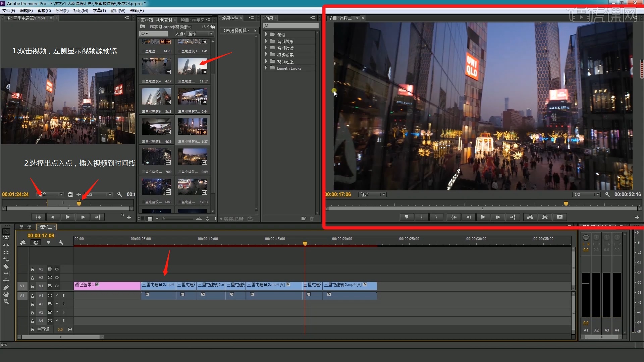Expand the 视频效果 folder
The height and width of the screenshot is (362, 644).
tap(266, 55)
